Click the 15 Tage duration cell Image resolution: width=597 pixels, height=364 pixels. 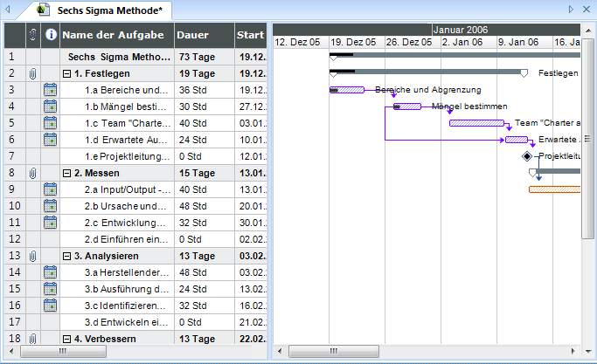click(x=205, y=173)
